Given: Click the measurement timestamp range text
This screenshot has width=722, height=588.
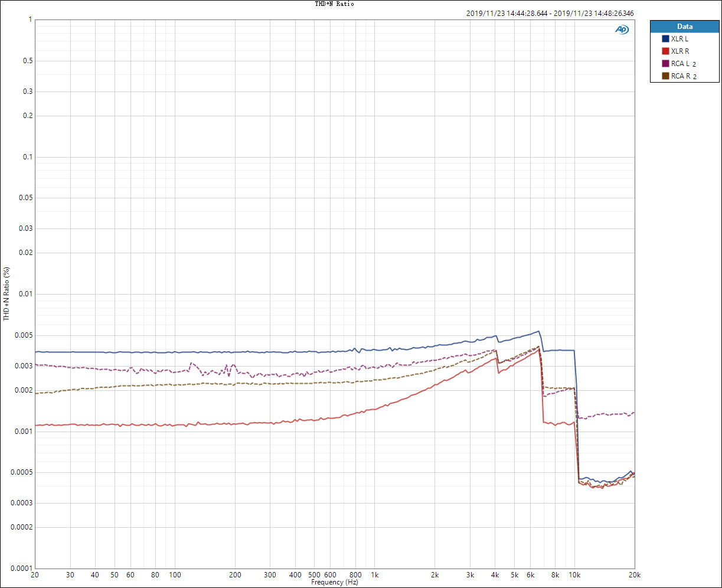Looking at the screenshot, I should [550, 13].
